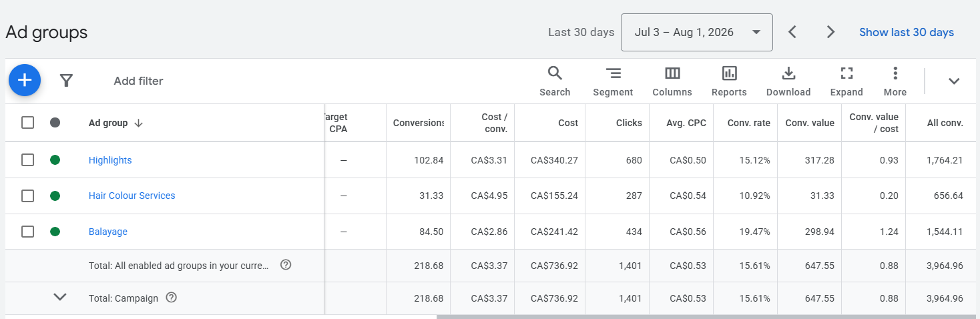The height and width of the screenshot is (319, 980).
Task: Open the Search tool in toolbar
Action: pos(555,81)
